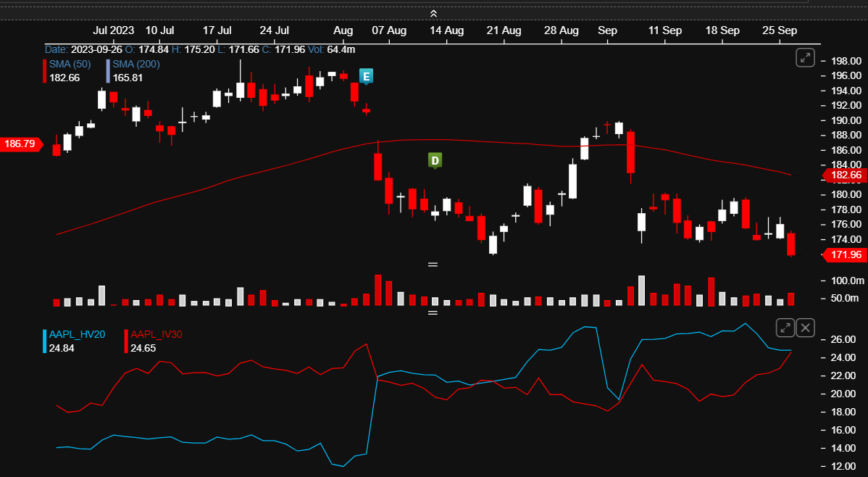Click the 21 Aug date axis label
The height and width of the screenshot is (477, 868).
pyautogui.click(x=504, y=30)
